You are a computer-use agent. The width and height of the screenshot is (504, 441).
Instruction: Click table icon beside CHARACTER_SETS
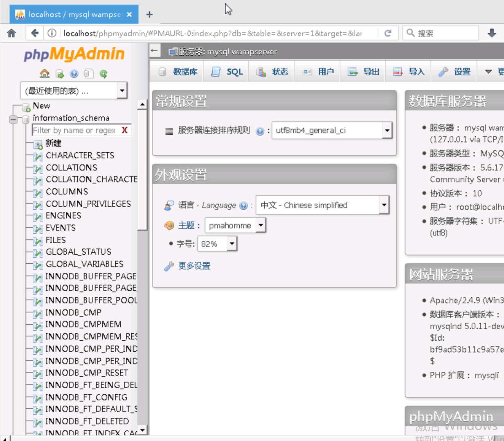click(38, 156)
